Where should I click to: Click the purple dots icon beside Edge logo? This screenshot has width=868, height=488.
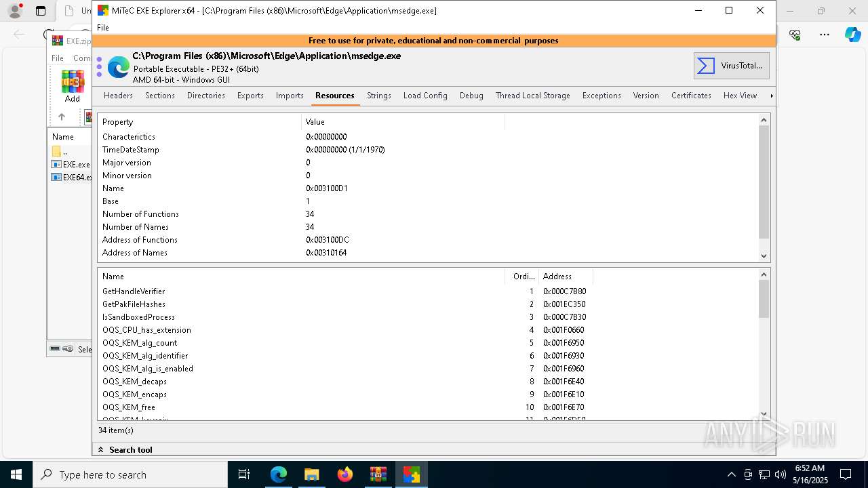[x=99, y=67]
